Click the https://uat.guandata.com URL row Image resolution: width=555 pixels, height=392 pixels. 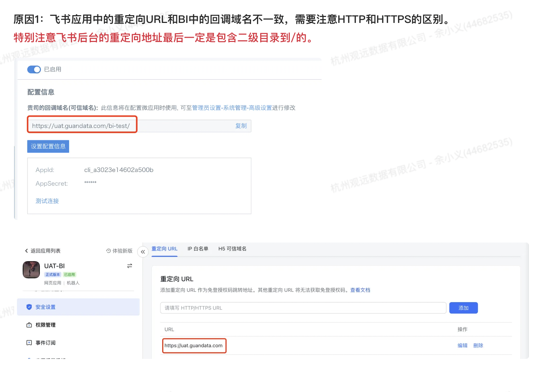(x=336, y=345)
